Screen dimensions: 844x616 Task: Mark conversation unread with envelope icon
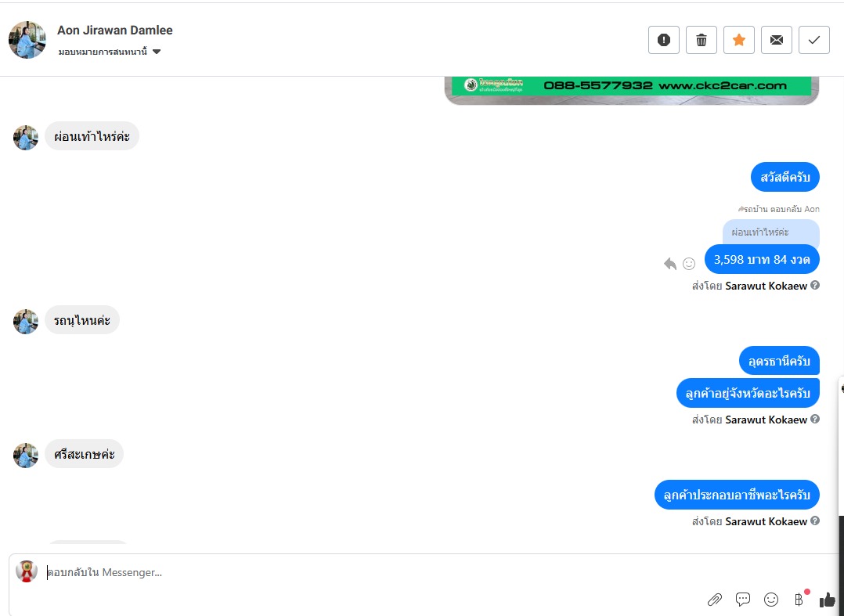tap(777, 40)
